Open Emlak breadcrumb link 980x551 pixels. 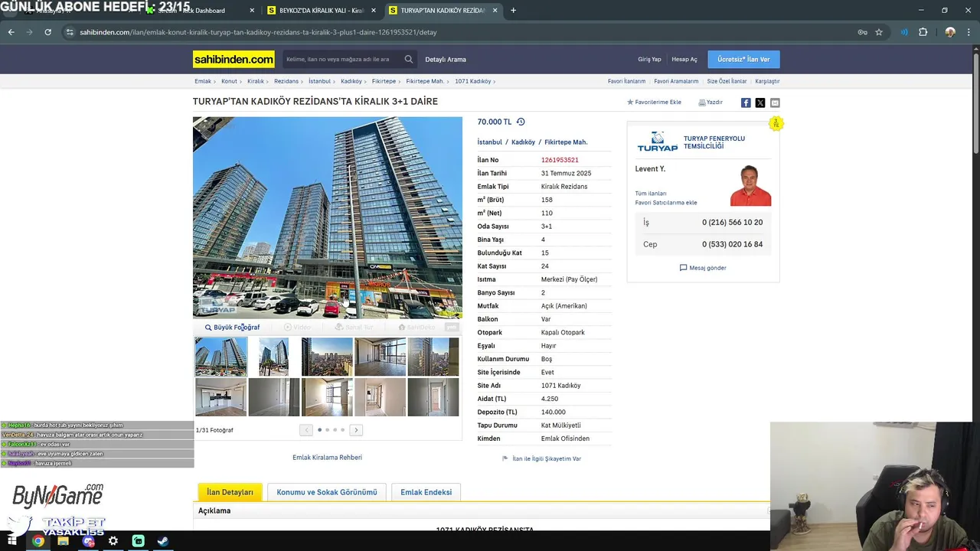(x=203, y=81)
